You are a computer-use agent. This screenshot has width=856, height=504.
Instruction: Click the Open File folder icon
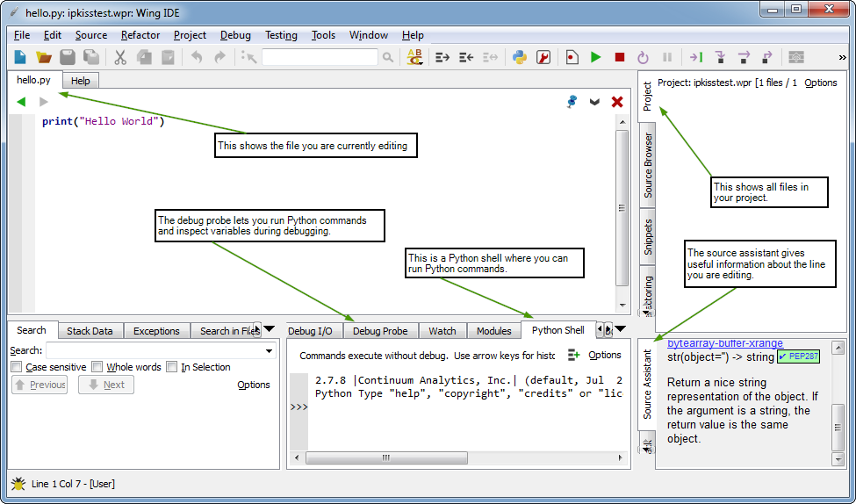(44, 57)
